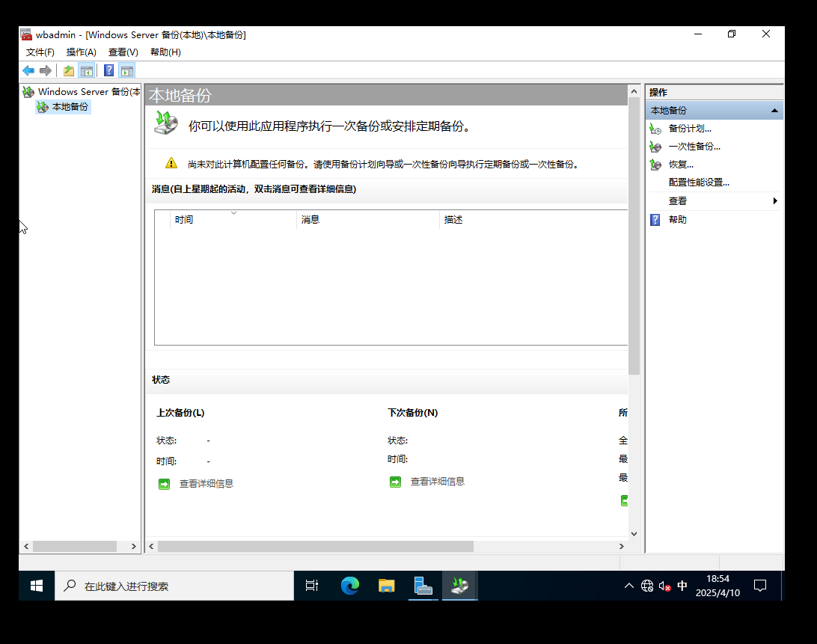Viewport: 817px width, 644px height.
Task: Click the one-time backup icon in actions
Action: pos(655,147)
